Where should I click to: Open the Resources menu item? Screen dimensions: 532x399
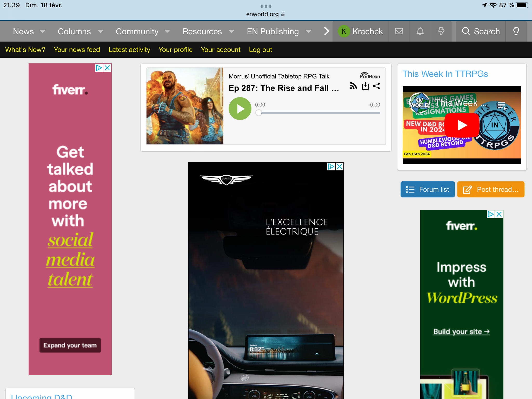click(202, 31)
